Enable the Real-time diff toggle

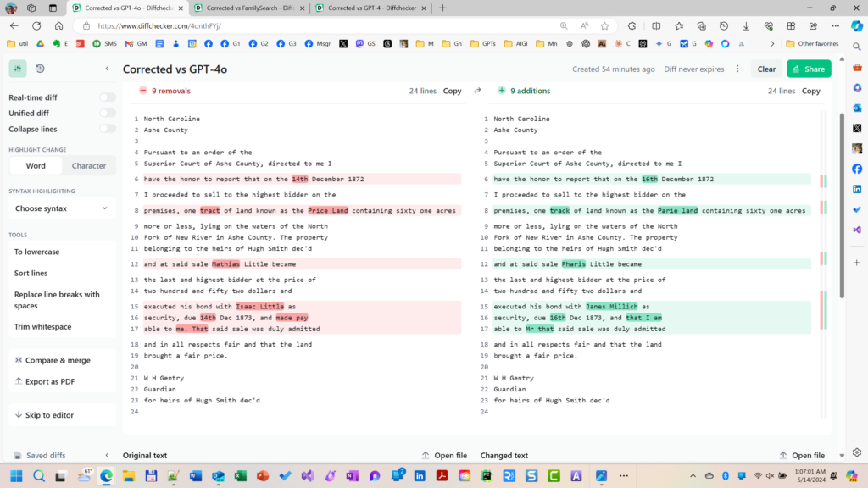coord(108,97)
